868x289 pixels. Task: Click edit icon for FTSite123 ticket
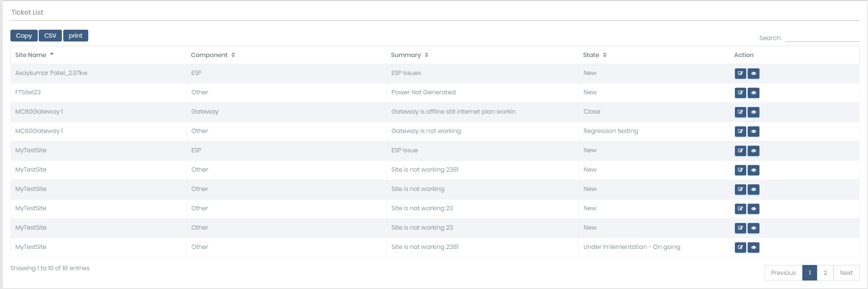pyautogui.click(x=740, y=93)
